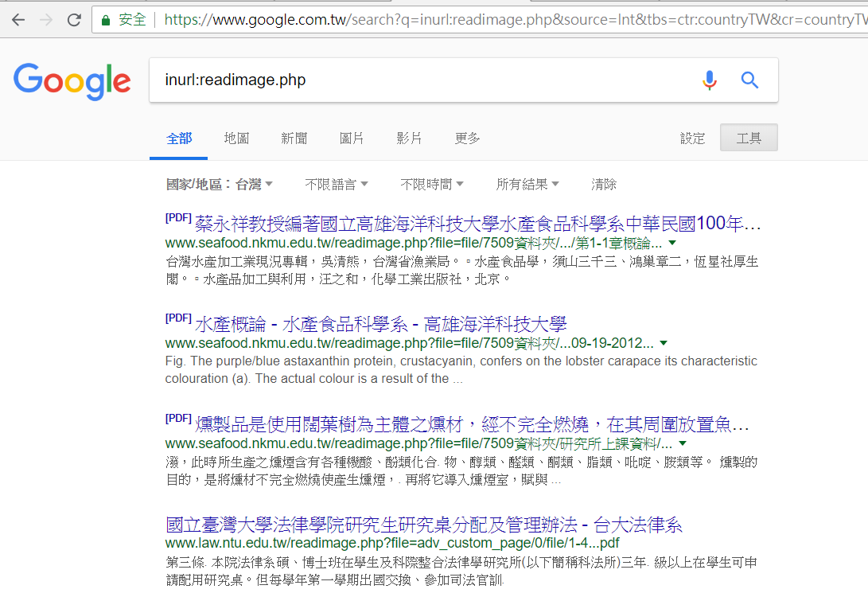Open result 水產概論 - 水產食品科學系
The width and height of the screenshot is (868, 597).
coord(380,324)
